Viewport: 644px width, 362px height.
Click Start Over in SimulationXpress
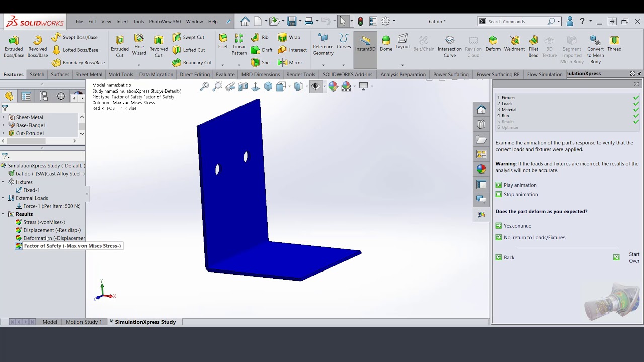pos(627,257)
